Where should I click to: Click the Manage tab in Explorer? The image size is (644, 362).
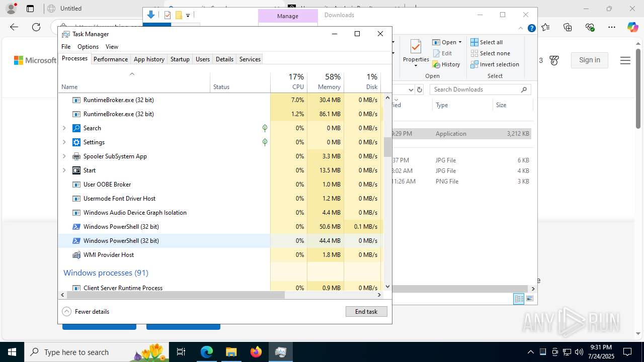[288, 16]
